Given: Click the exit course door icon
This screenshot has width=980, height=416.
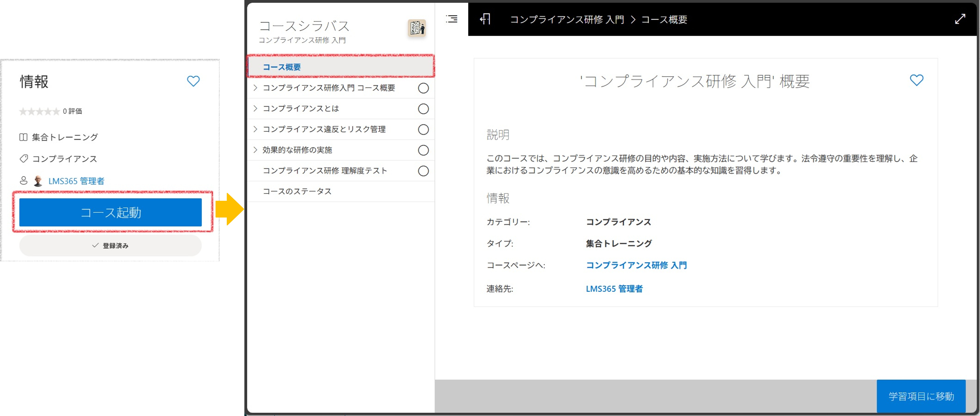Looking at the screenshot, I should [485, 19].
